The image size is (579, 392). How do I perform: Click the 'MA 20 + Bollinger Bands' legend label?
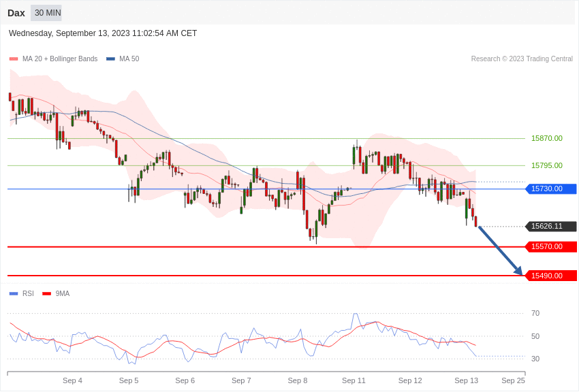[x=60, y=59]
